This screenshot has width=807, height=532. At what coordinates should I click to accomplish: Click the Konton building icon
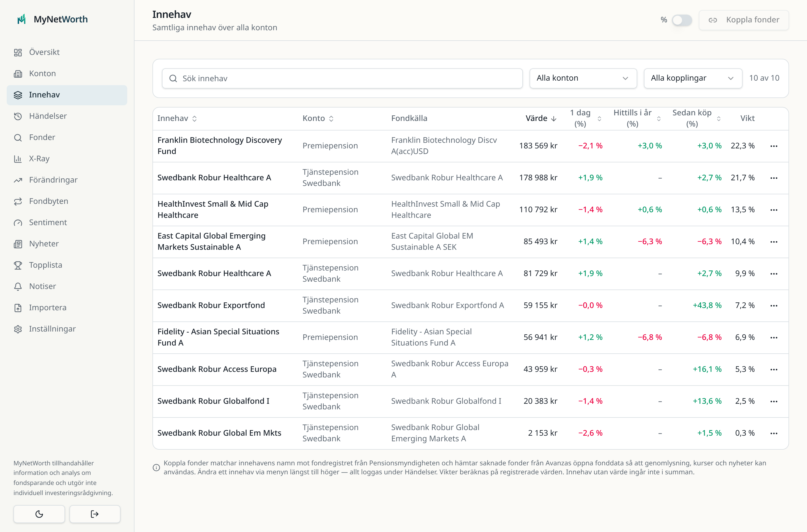point(18,74)
